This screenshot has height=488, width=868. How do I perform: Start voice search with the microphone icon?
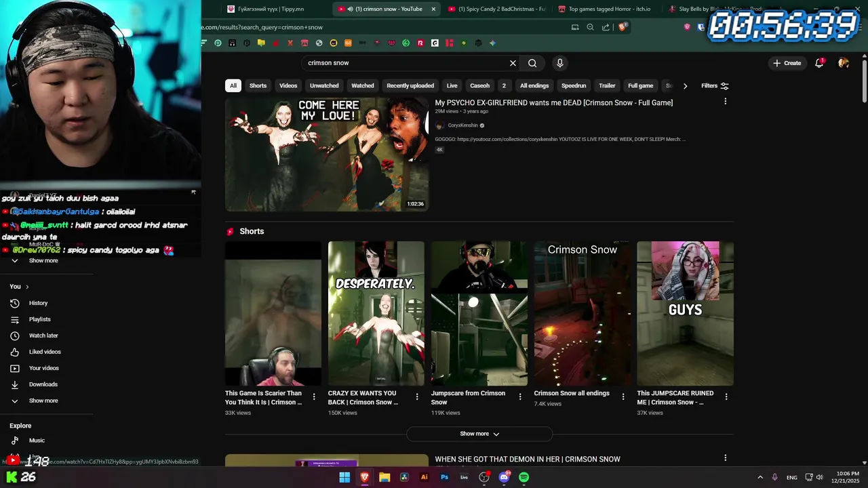(x=559, y=63)
